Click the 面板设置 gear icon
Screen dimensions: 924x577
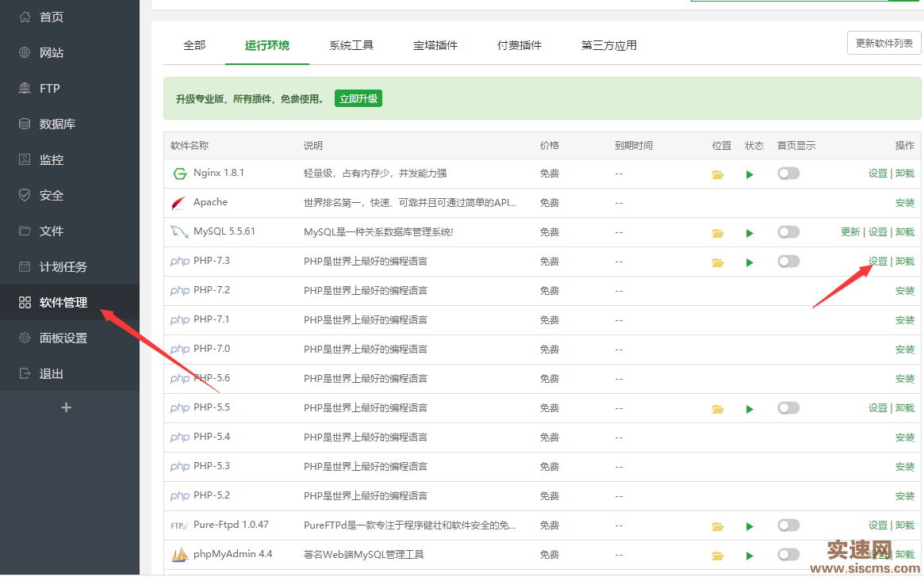click(25, 338)
